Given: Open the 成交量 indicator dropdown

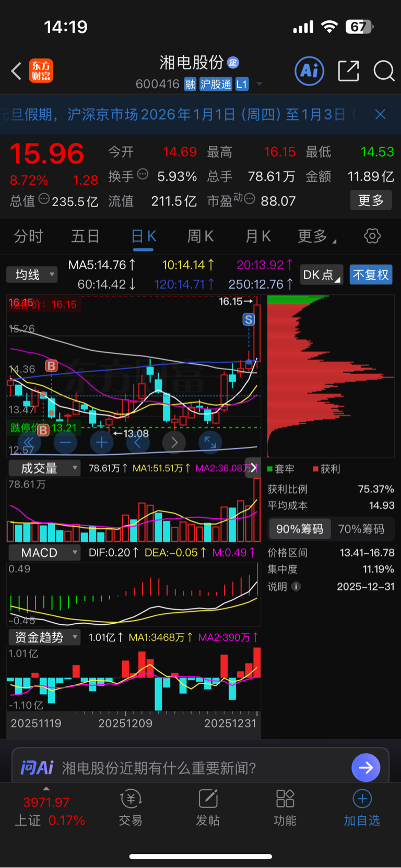Looking at the screenshot, I should (x=44, y=468).
